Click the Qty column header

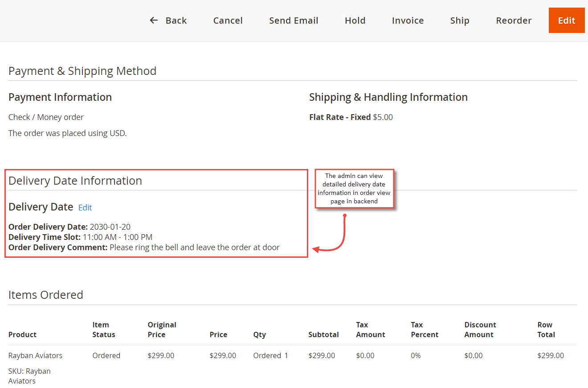click(x=259, y=334)
